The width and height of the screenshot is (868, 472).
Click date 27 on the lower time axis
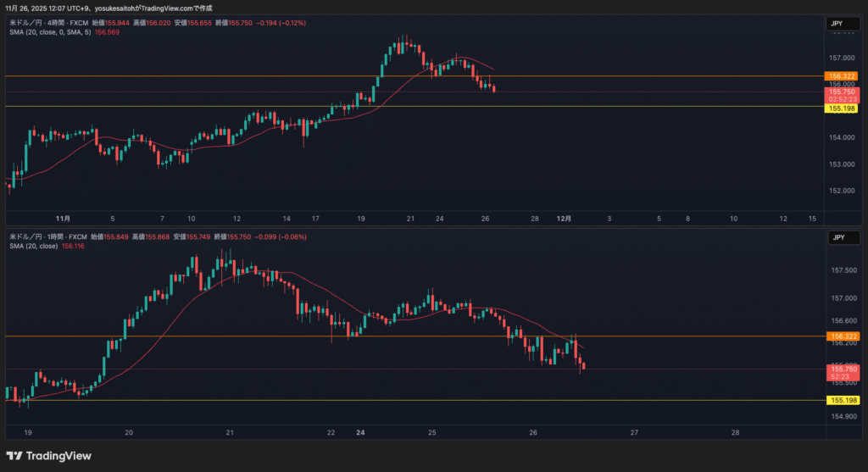click(634, 432)
